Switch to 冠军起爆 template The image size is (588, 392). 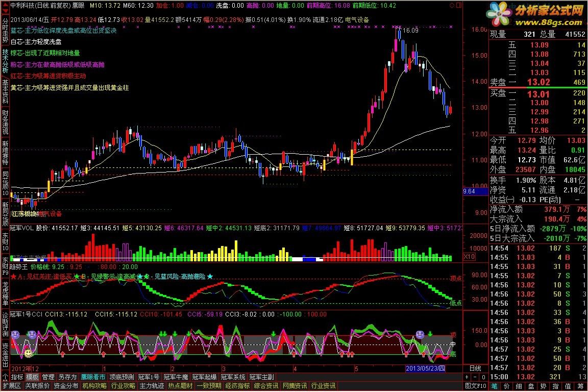pos(204,377)
